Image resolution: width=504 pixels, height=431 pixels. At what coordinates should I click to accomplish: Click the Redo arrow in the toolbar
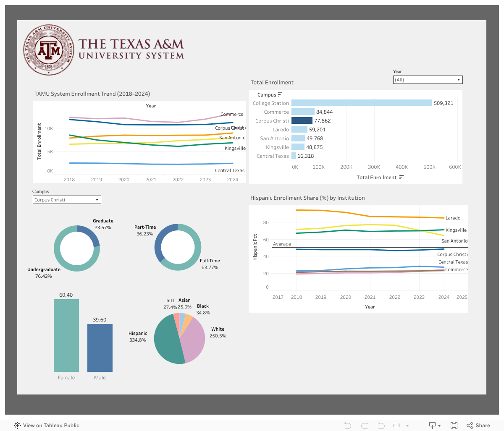coord(364,425)
